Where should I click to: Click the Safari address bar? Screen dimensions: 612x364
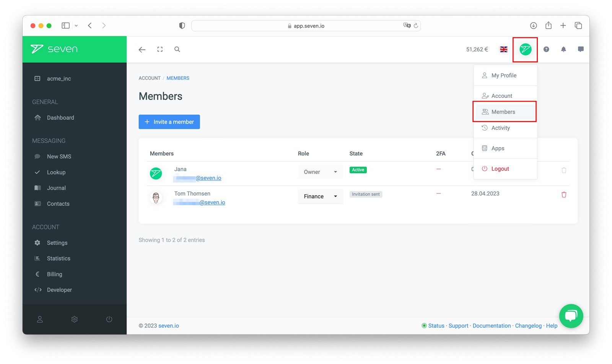[x=306, y=26]
